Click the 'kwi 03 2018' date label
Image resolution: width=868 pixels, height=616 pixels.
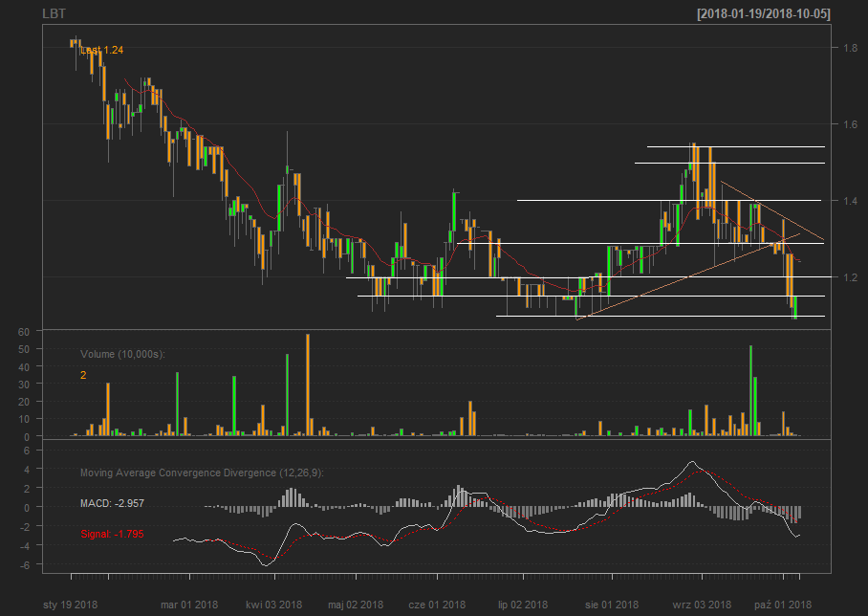[x=274, y=605]
